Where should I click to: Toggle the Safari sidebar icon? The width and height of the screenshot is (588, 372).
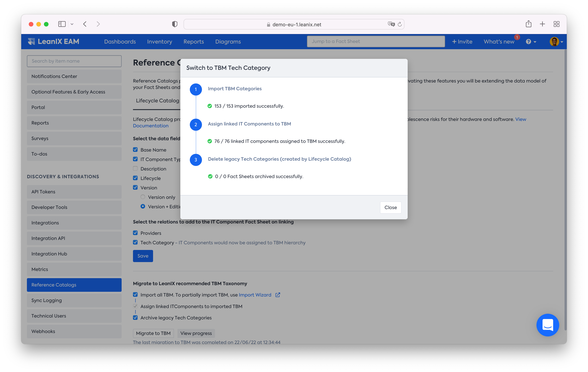click(62, 24)
